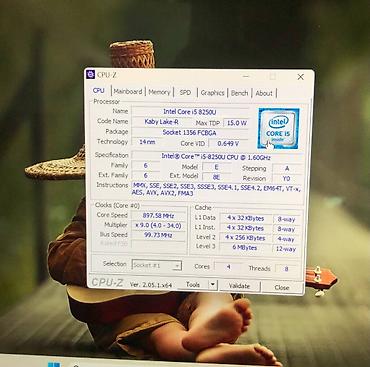Screen dimensions: 370x367
Task: Expand the Tools dropdown arrow
Action: coord(213,285)
